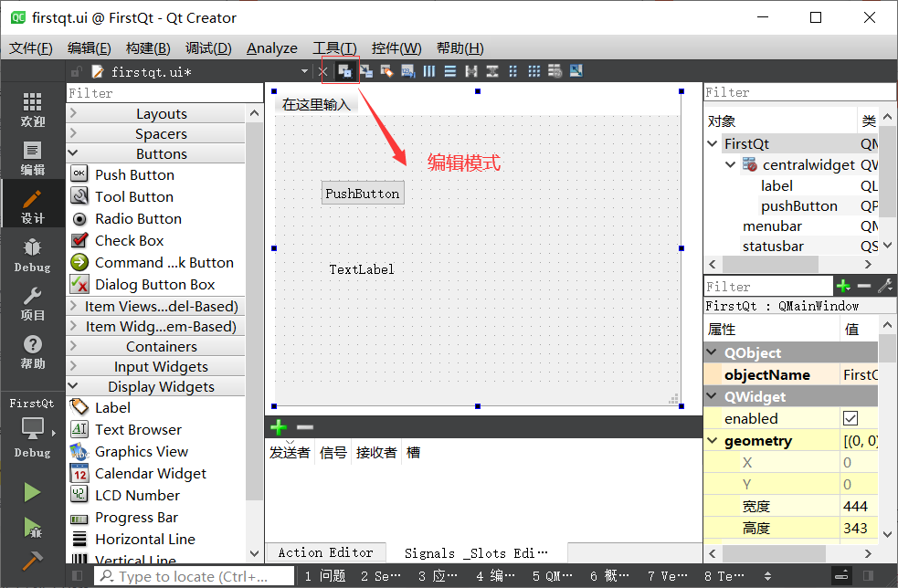Open the 构建(B) menu
Viewport: 898px width, 588px height.
coord(148,48)
